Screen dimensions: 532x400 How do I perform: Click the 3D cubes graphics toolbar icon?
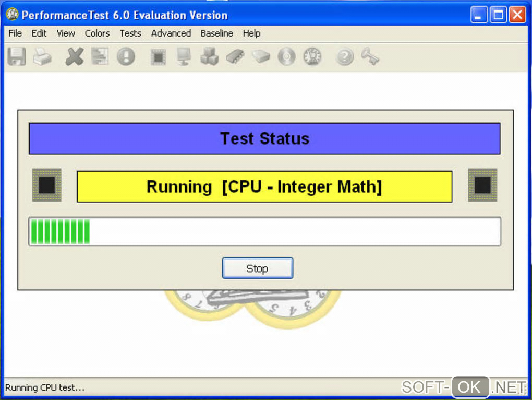pyautogui.click(x=209, y=56)
